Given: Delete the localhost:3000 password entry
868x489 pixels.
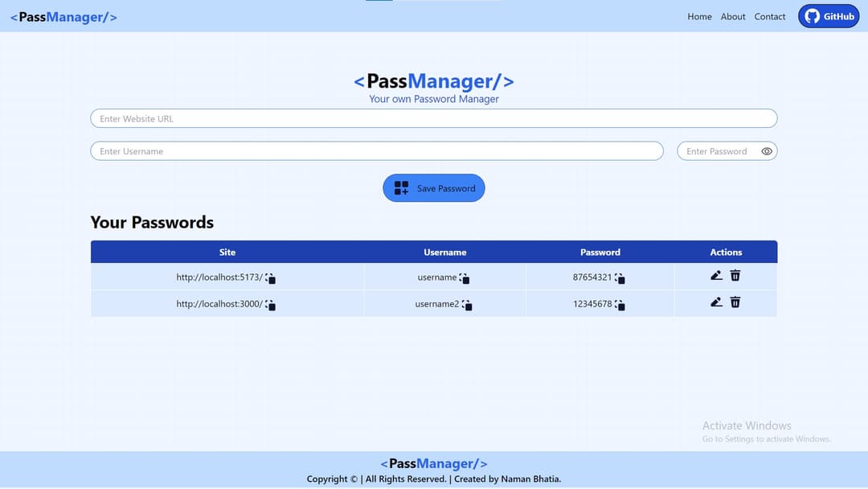Looking at the screenshot, I should point(735,302).
